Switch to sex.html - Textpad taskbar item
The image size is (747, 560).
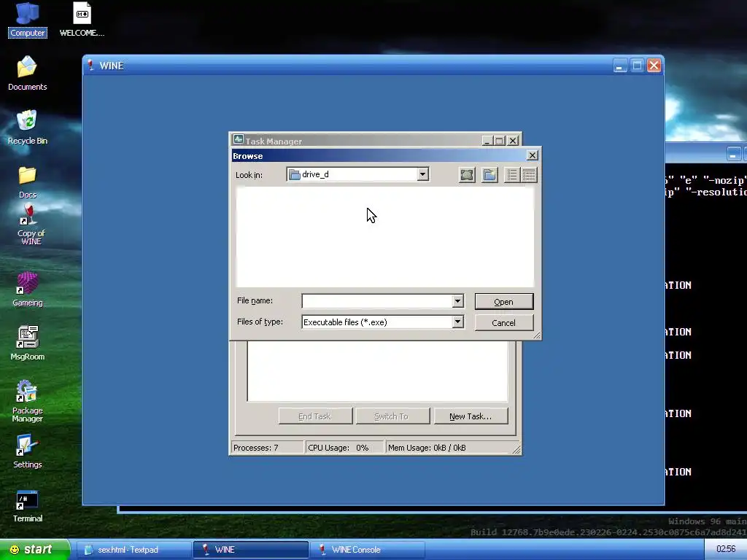click(133, 550)
